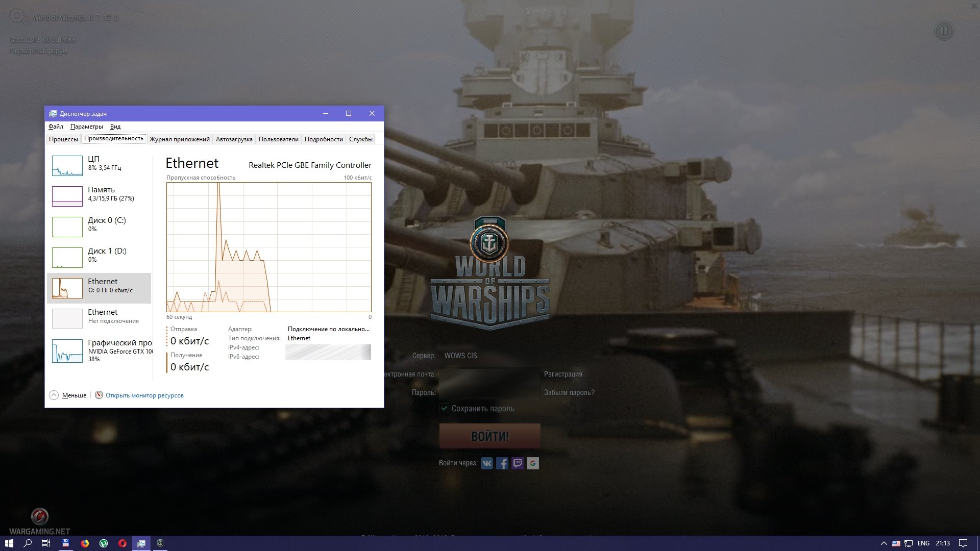Toggle the 'Сохранить пароль' checkbox
The image size is (980, 551).
[444, 408]
